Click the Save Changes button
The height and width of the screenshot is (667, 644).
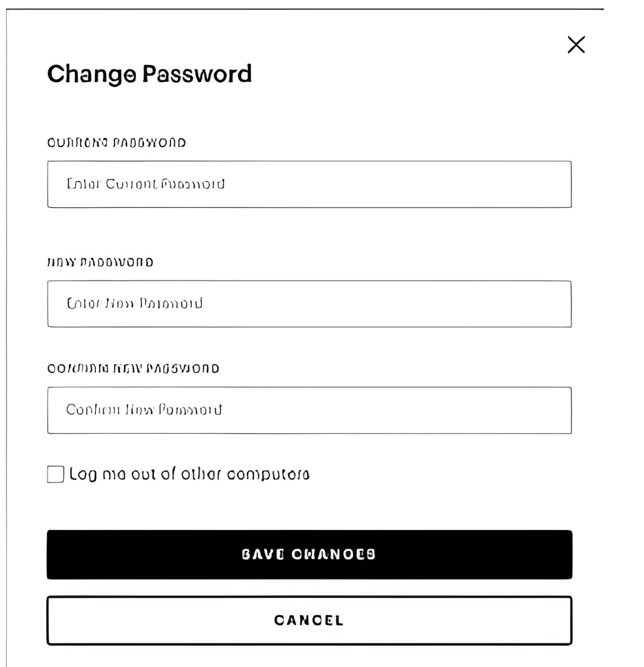[309, 554]
